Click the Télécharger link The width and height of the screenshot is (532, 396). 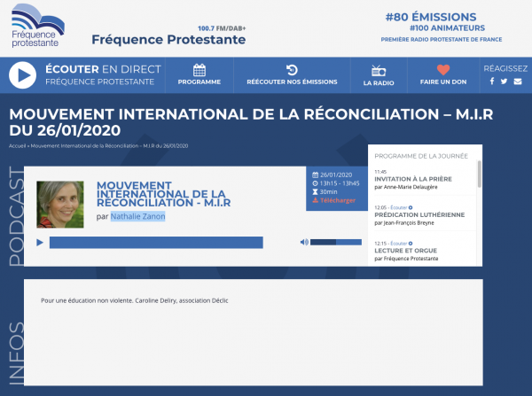338,200
